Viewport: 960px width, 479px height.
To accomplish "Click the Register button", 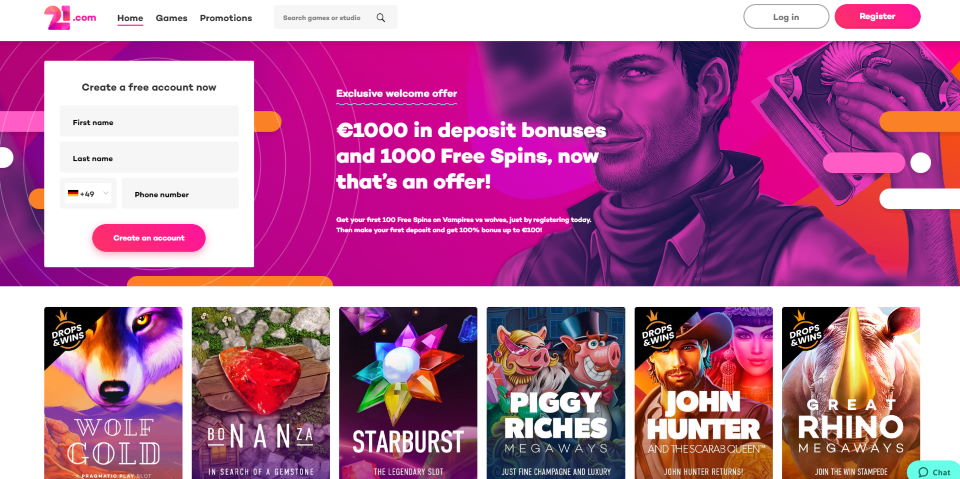I will click(877, 17).
